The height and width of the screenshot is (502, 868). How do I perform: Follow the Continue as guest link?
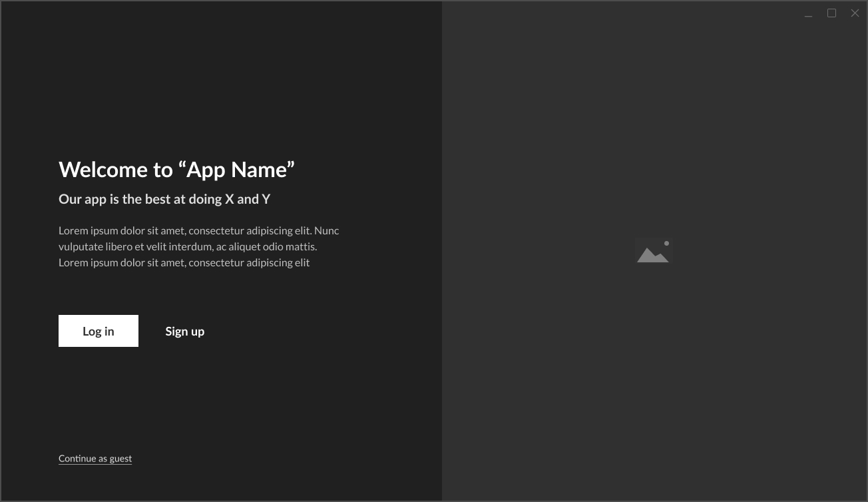(x=95, y=458)
